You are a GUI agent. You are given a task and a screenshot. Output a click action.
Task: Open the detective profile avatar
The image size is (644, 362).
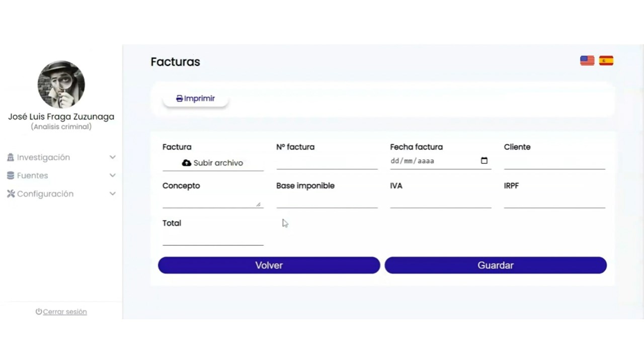tap(61, 84)
